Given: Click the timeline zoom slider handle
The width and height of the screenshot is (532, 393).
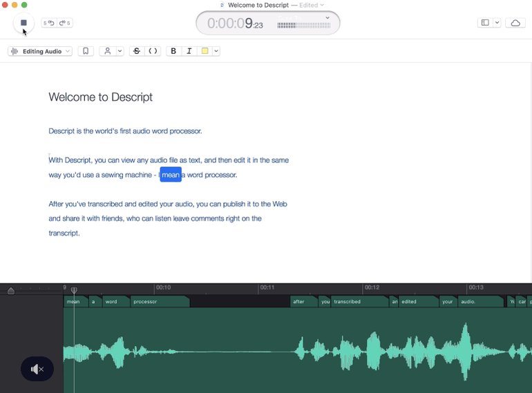Looking at the screenshot, I should (x=11, y=291).
